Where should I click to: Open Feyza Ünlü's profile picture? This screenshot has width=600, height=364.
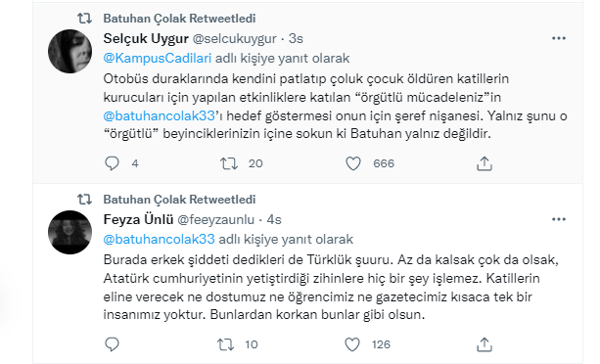click(x=69, y=232)
